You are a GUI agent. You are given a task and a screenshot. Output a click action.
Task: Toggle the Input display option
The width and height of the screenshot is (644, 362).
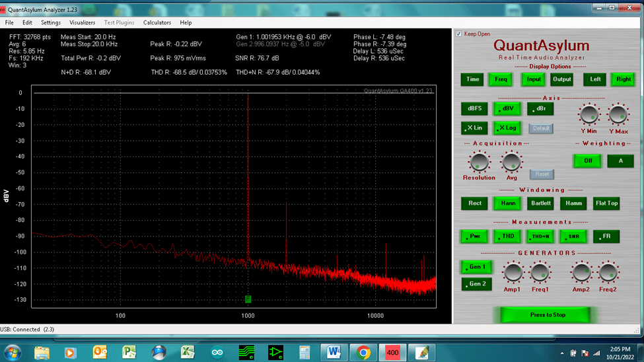[x=534, y=79]
